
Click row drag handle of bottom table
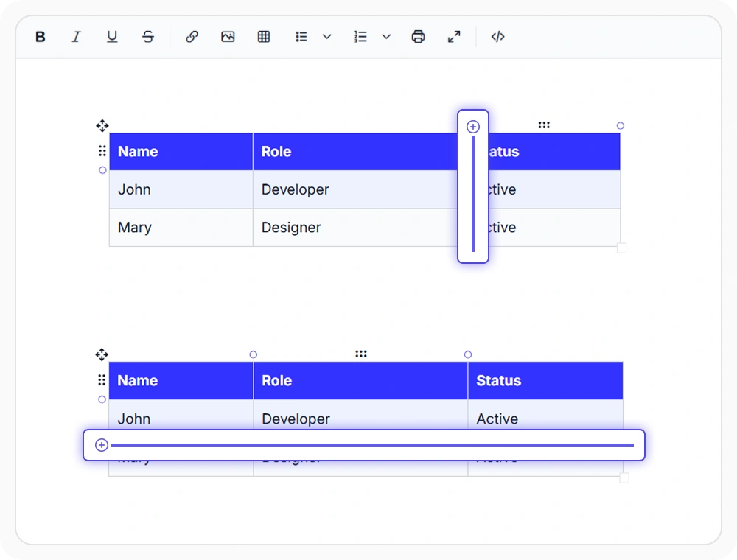[102, 379]
